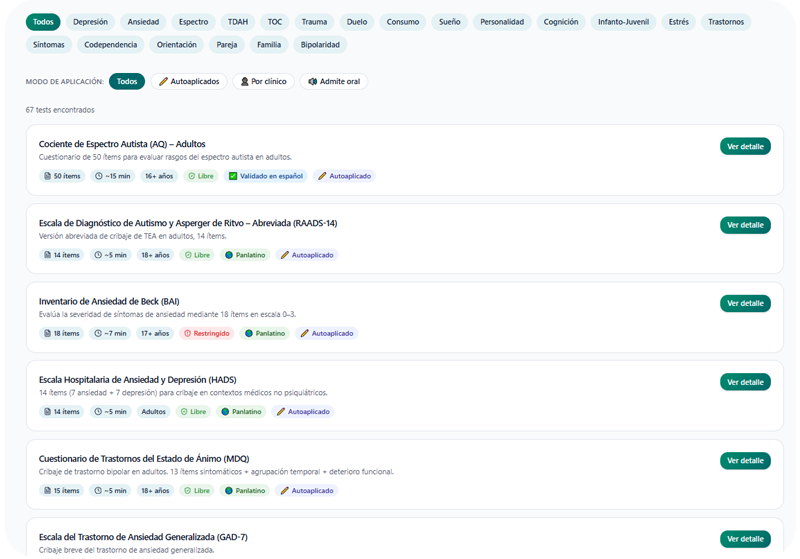Click the pencil icon in Autoaplicados filter
Viewport: 800px width, 559px height.
tap(163, 82)
